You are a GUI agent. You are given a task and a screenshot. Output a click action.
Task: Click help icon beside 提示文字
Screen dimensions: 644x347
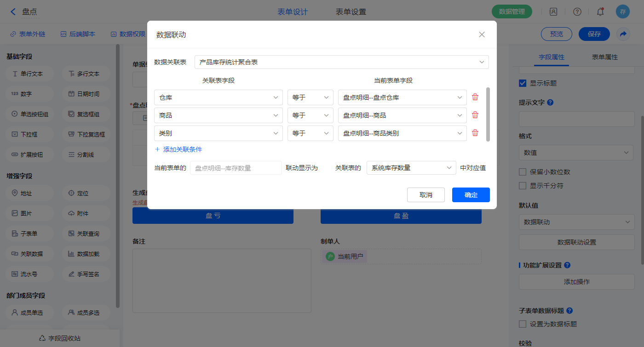[550, 102]
